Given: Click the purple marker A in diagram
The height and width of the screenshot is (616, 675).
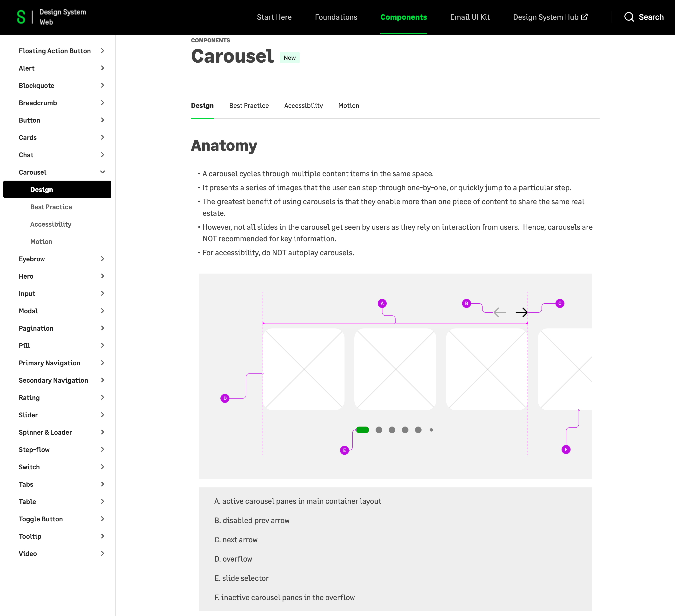Looking at the screenshot, I should tap(382, 303).
